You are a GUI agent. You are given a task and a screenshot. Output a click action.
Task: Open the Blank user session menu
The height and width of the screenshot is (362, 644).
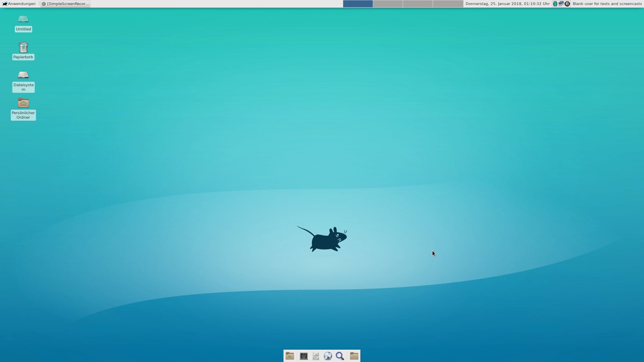click(x=607, y=4)
